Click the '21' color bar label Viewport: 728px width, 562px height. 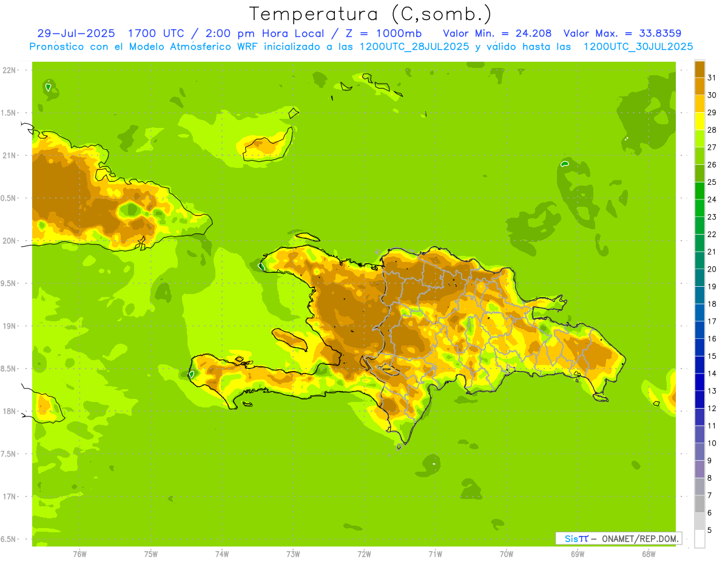point(712,252)
